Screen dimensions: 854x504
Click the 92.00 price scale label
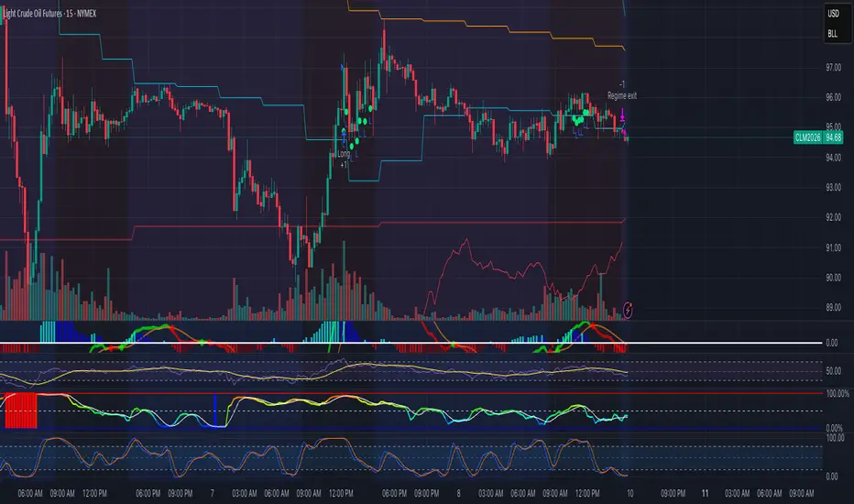[833, 217]
